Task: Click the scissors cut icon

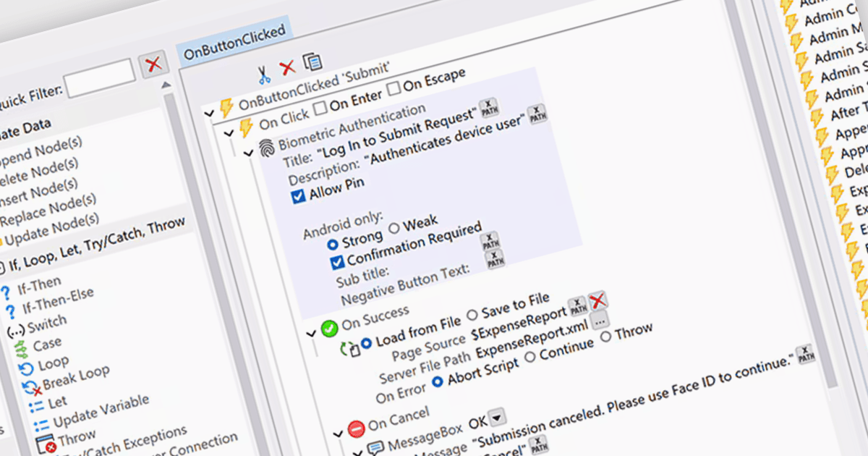Action: [264, 74]
